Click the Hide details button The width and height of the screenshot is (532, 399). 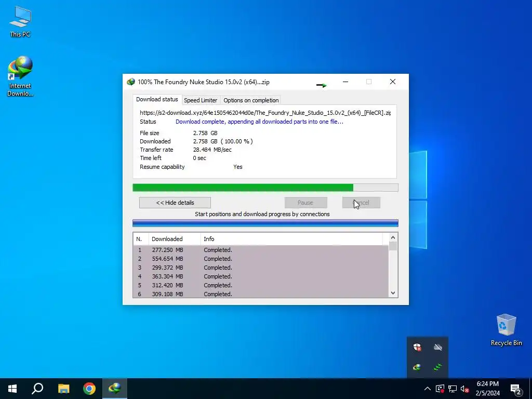click(175, 203)
